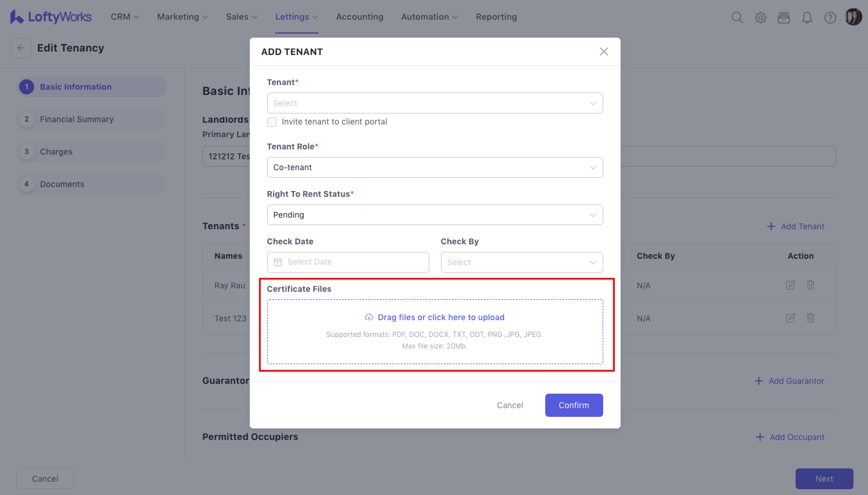Image resolution: width=868 pixels, height=495 pixels.
Task: Click the search magnifier icon
Action: [737, 17]
